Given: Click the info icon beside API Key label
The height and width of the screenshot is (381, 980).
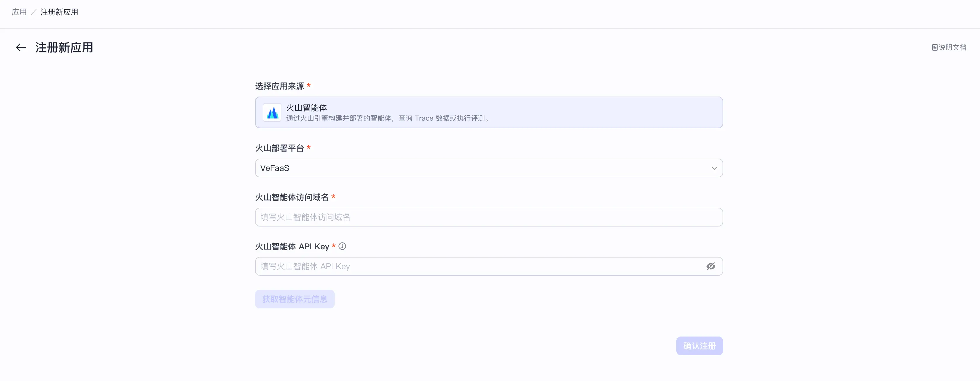Looking at the screenshot, I should [342, 246].
